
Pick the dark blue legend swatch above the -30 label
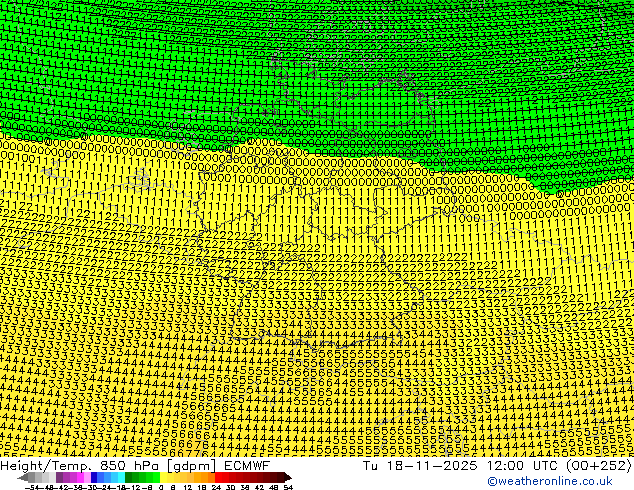(94, 477)
